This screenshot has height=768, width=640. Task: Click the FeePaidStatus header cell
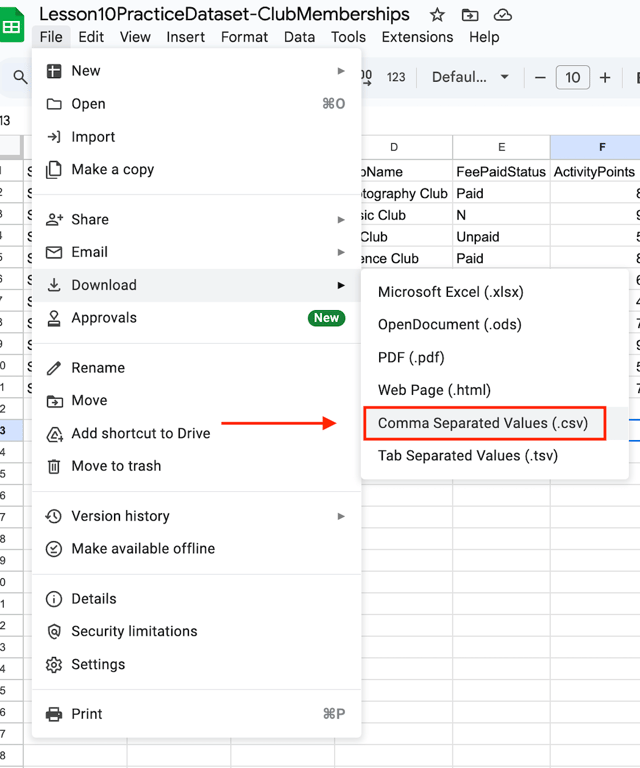[501, 172]
